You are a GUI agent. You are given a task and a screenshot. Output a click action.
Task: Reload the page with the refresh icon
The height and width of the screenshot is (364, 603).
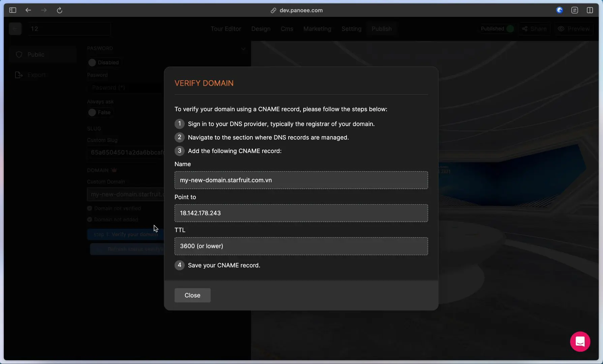click(x=60, y=10)
